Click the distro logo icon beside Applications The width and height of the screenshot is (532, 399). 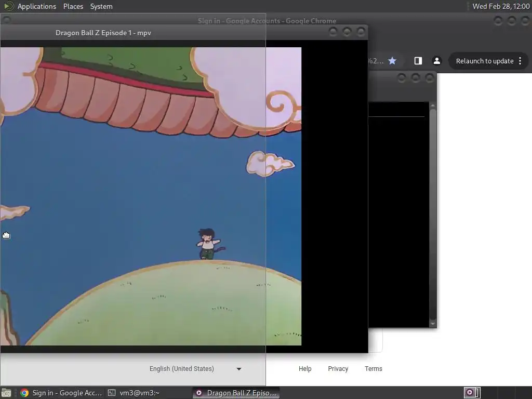tap(8, 6)
